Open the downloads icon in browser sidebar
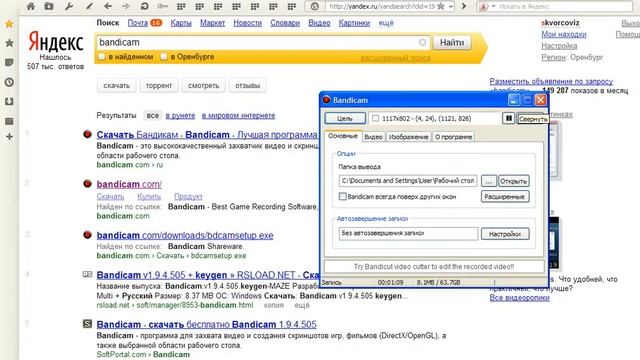640x360 pixels. (x=9, y=101)
